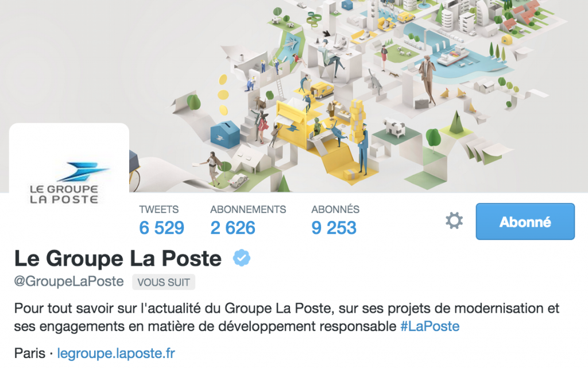This screenshot has height=369, width=588.
Task: Open the 6 529 tweets count
Action: [x=161, y=228]
